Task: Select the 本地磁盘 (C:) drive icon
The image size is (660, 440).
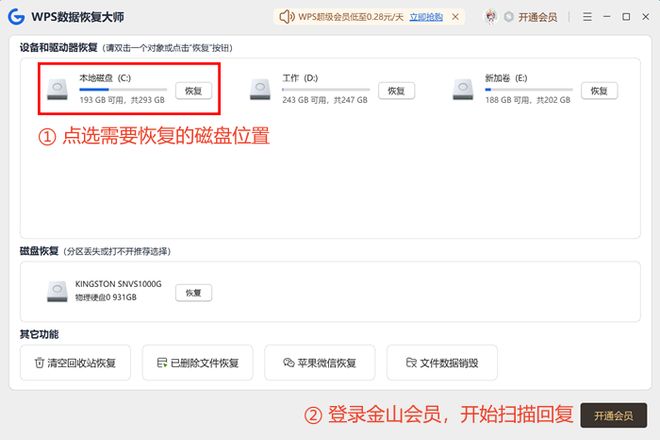Action: click(57, 89)
